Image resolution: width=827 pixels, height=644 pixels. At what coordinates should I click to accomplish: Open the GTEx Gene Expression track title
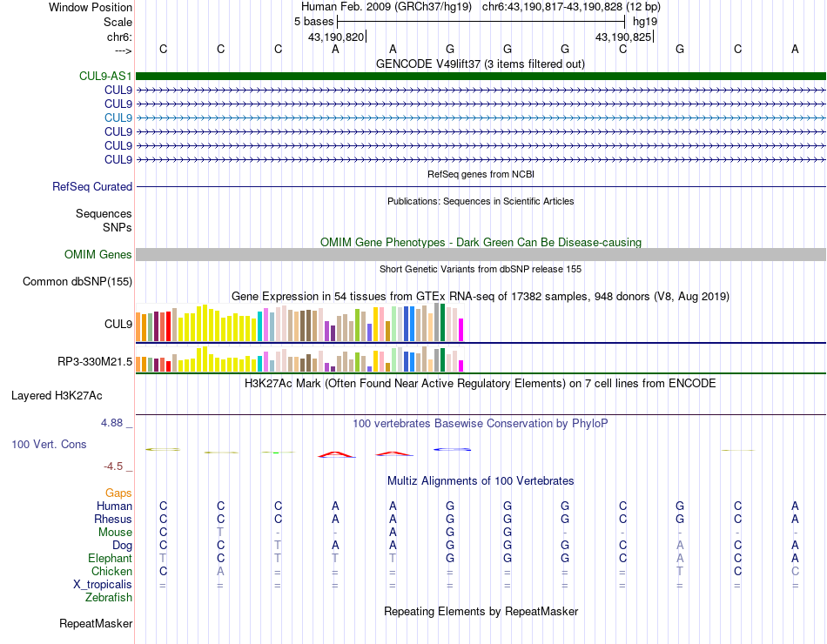point(481,297)
